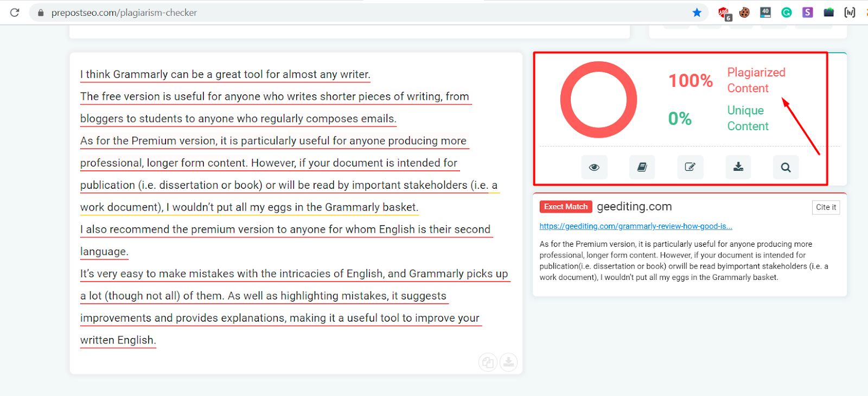Click the Plagiarized Content label
This screenshot has height=396, width=868.
click(756, 80)
